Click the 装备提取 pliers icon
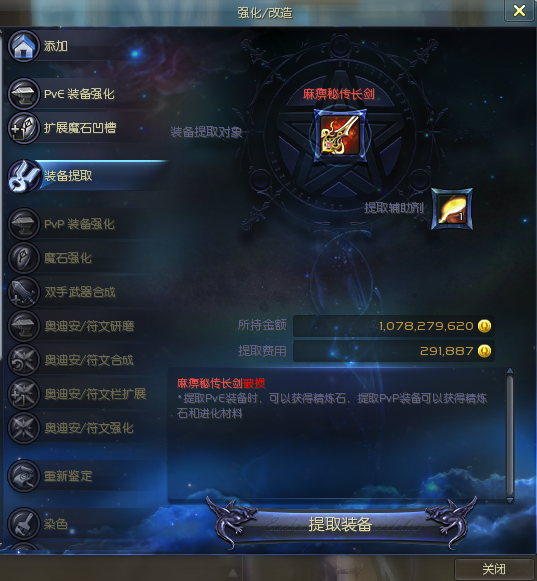Screen dimensions: 537x581 [24, 176]
